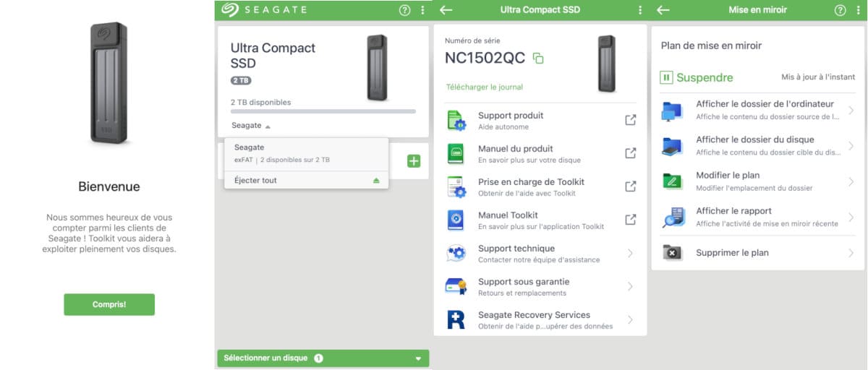
Task: Open the three-dot menu in the Seagate main panel
Action: (422, 10)
